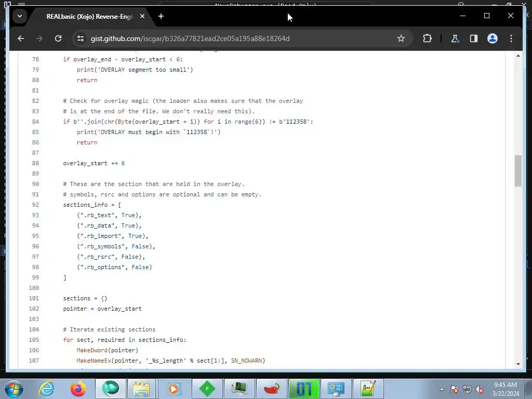The height and width of the screenshot is (399, 532).
Task: Open the muted volume tray icon
Action: (480, 390)
